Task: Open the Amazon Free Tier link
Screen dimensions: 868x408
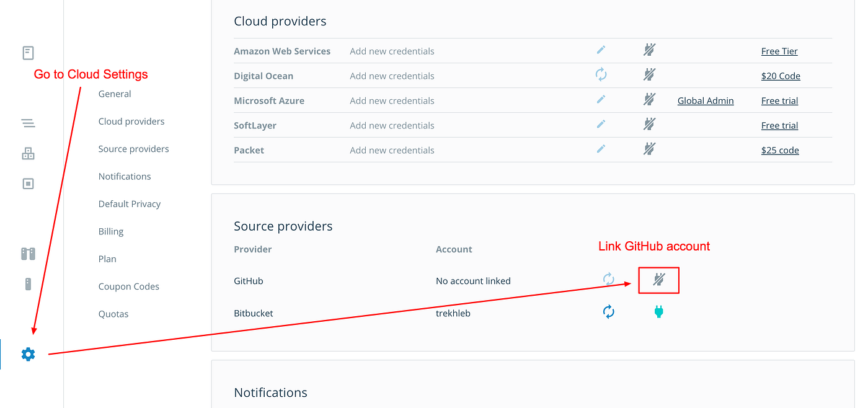Action: 779,51
